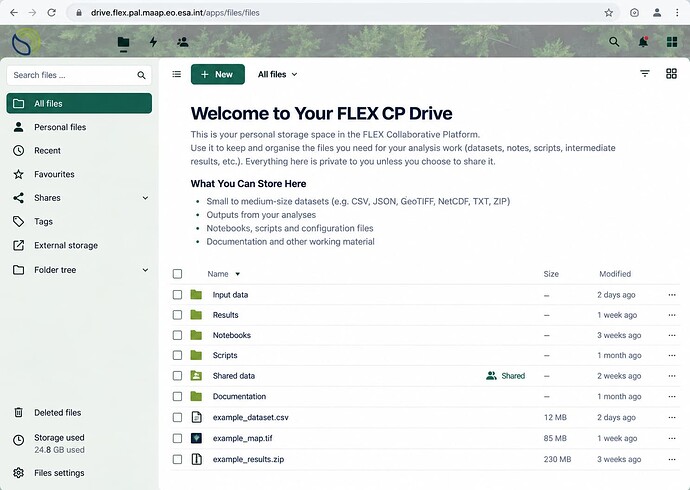Screen dimensions: 690x490
Task: Open actions menu for Results folder
Action: (x=672, y=315)
